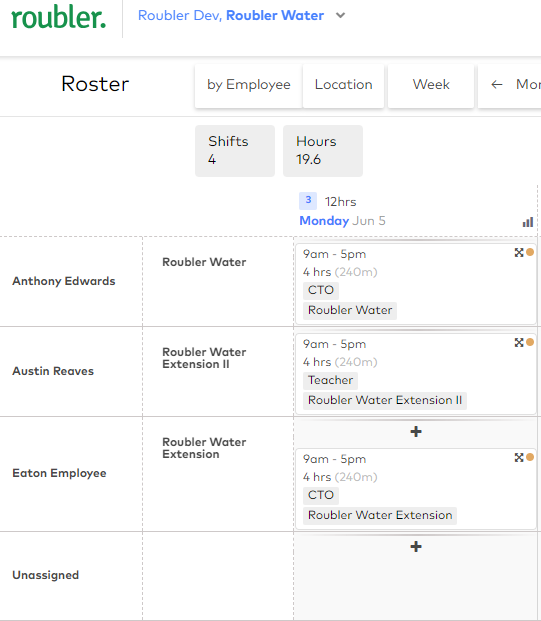The height and width of the screenshot is (621, 541).
Task: Select the Teacher tag on Austin Reaves' shift
Action: pyautogui.click(x=330, y=380)
